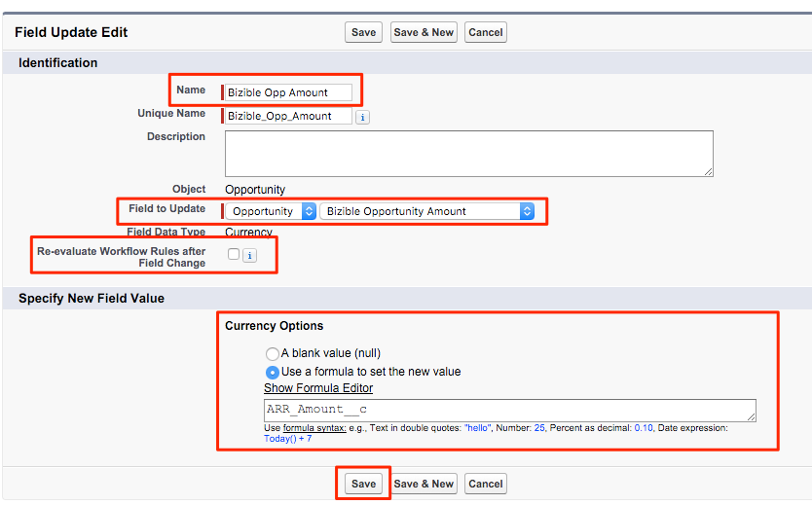This screenshot has height=505, width=812.
Task: Click into the Name input field
Action: tap(288, 92)
